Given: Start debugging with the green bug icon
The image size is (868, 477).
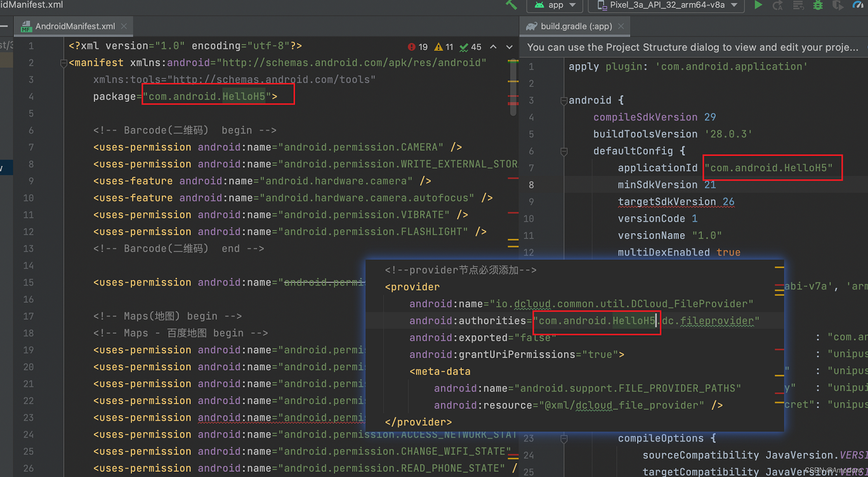Looking at the screenshot, I should tap(818, 5).
